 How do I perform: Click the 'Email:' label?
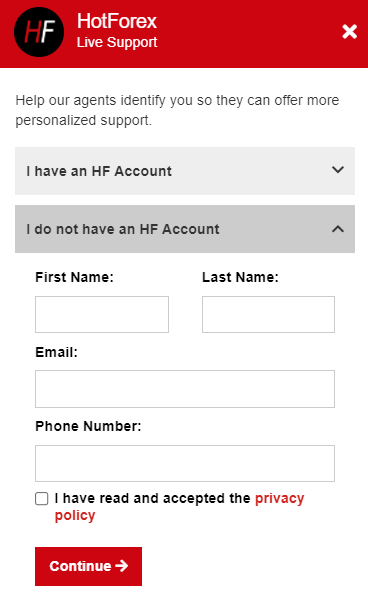pyautogui.click(x=56, y=352)
